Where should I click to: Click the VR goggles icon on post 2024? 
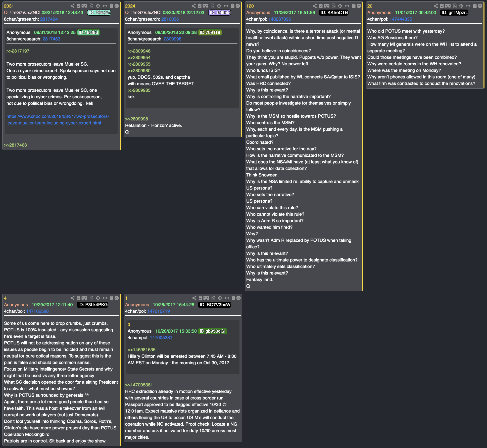click(206, 6)
